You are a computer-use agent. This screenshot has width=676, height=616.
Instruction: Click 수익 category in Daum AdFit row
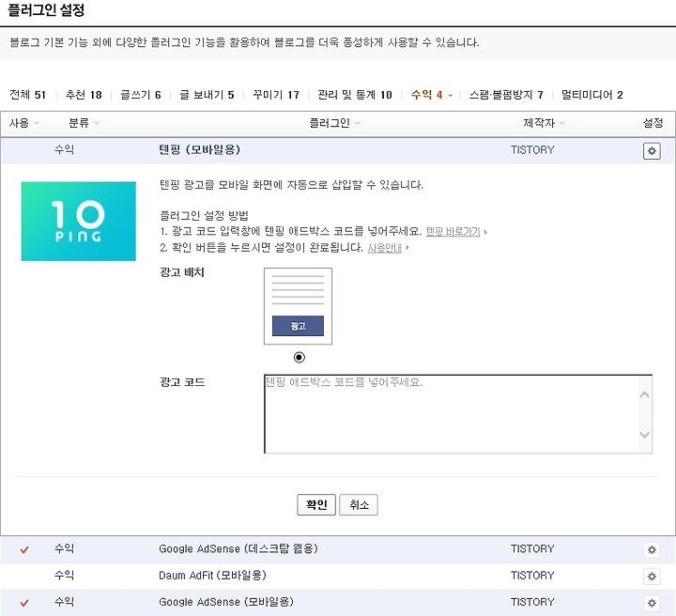click(64, 576)
